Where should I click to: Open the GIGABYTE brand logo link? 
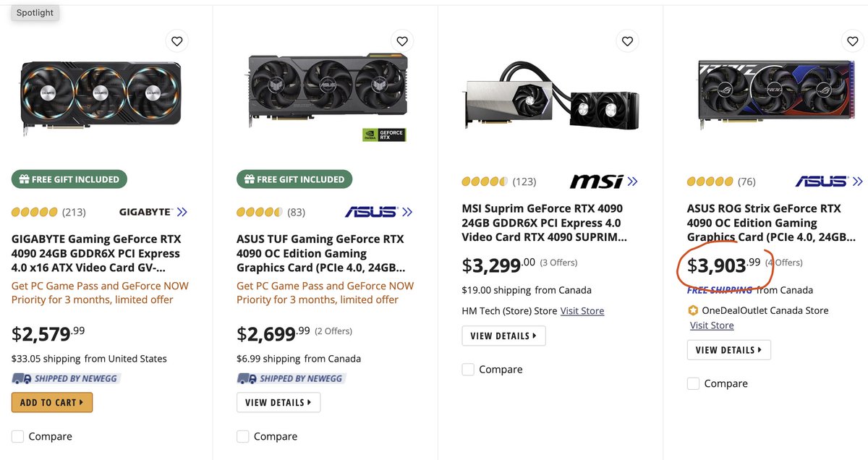(153, 212)
